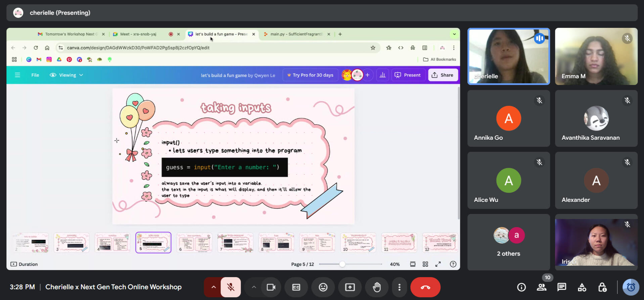
Task: Switch to the main.py browser tab
Action: [x=295, y=34]
